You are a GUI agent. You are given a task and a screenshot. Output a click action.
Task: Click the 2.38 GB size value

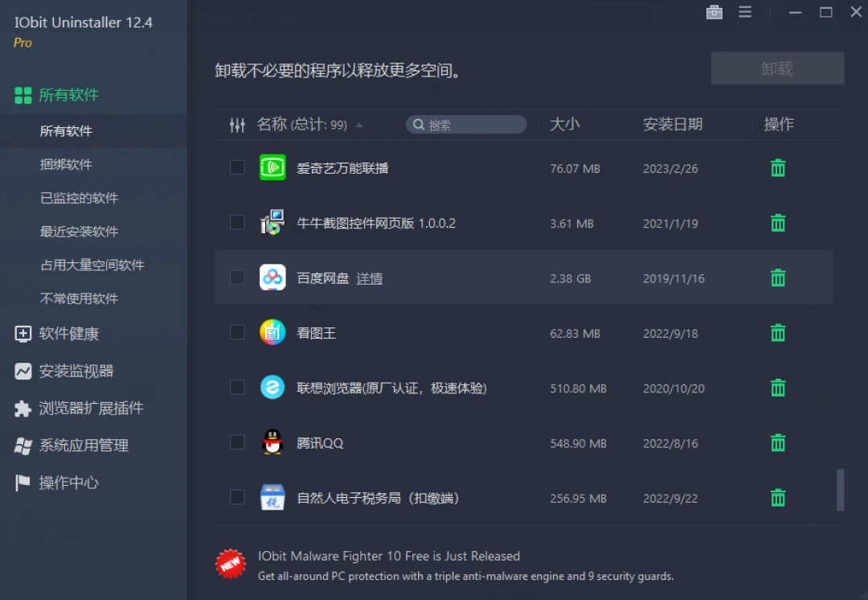(x=570, y=278)
